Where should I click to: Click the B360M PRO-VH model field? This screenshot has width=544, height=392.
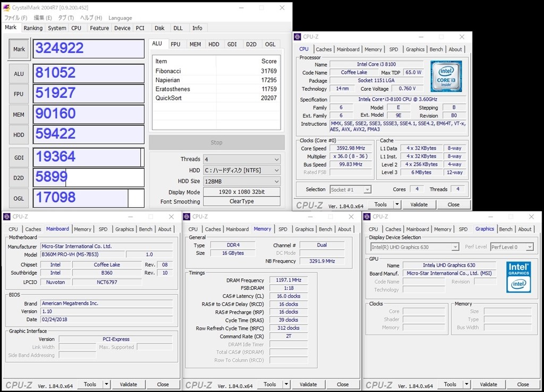point(82,254)
